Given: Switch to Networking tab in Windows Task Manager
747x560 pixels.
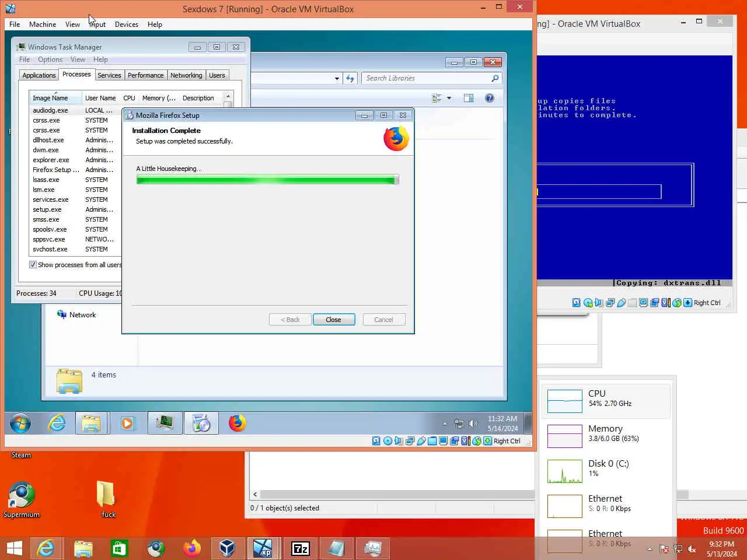Looking at the screenshot, I should 186,75.
